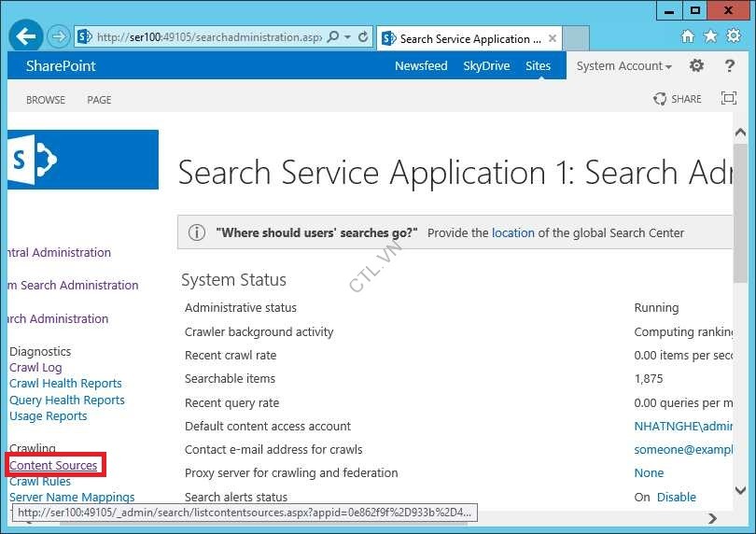The width and height of the screenshot is (756, 534).
Task: Open Favorites star icon
Action: [710, 36]
